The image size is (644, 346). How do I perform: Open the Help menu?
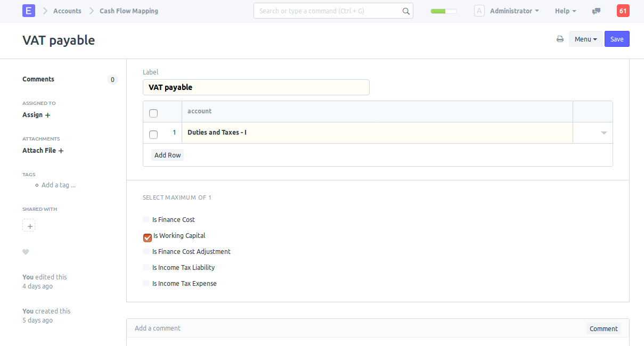click(x=565, y=11)
